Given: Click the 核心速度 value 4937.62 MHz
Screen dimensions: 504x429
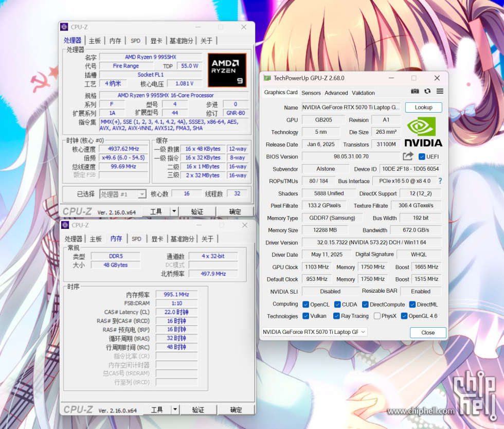Looking at the screenshot, I should [123, 149].
